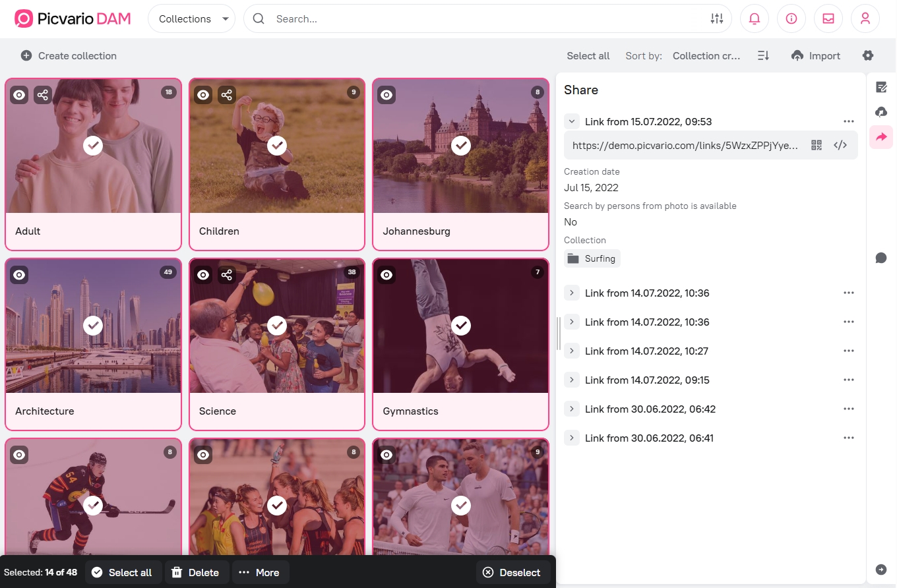Delete the selected collections
Image resolution: width=897 pixels, height=588 pixels.
pos(196,572)
